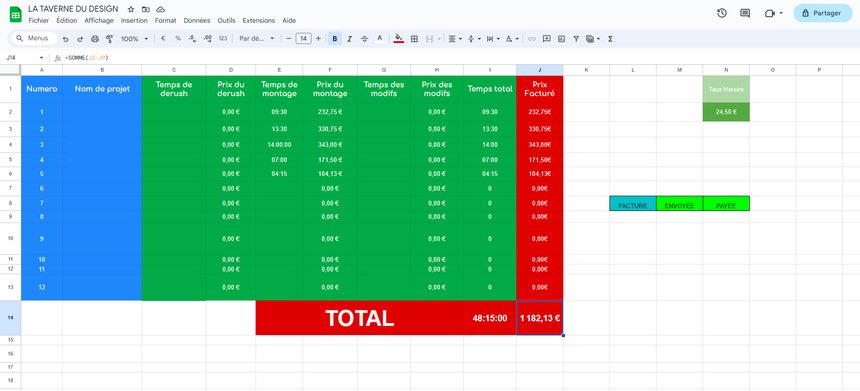The width and height of the screenshot is (860, 391).
Task: Open the borders menu
Action: coord(415,39)
